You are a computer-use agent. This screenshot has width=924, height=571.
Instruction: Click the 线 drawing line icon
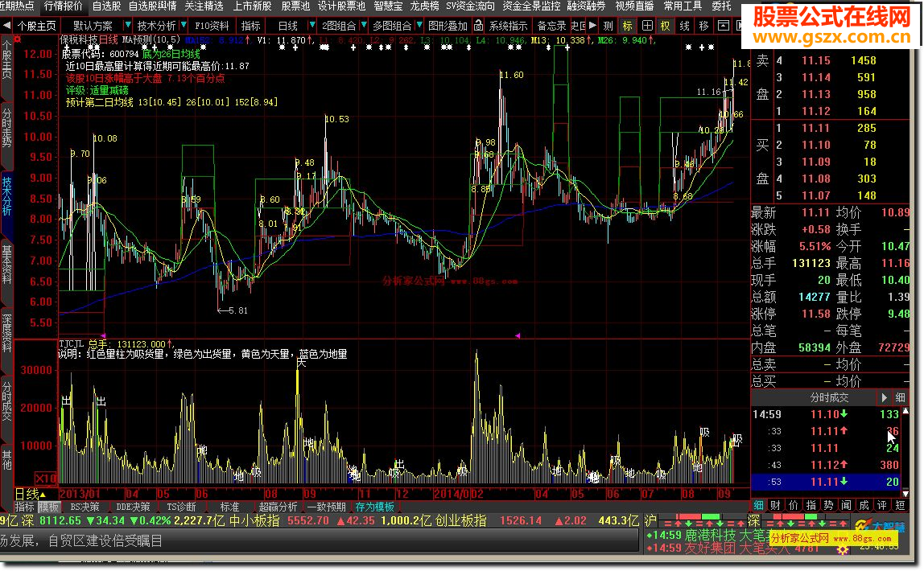(x=684, y=26)
